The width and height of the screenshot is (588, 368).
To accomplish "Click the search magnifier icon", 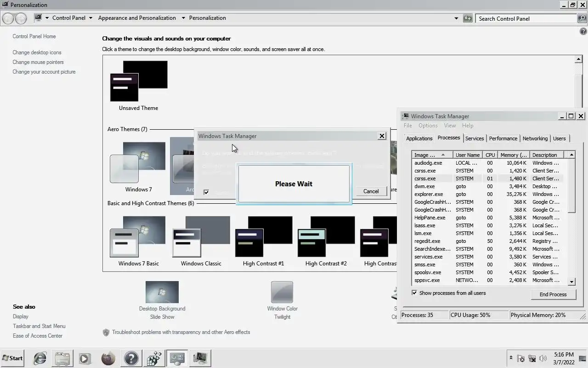I will pos(582,18).
